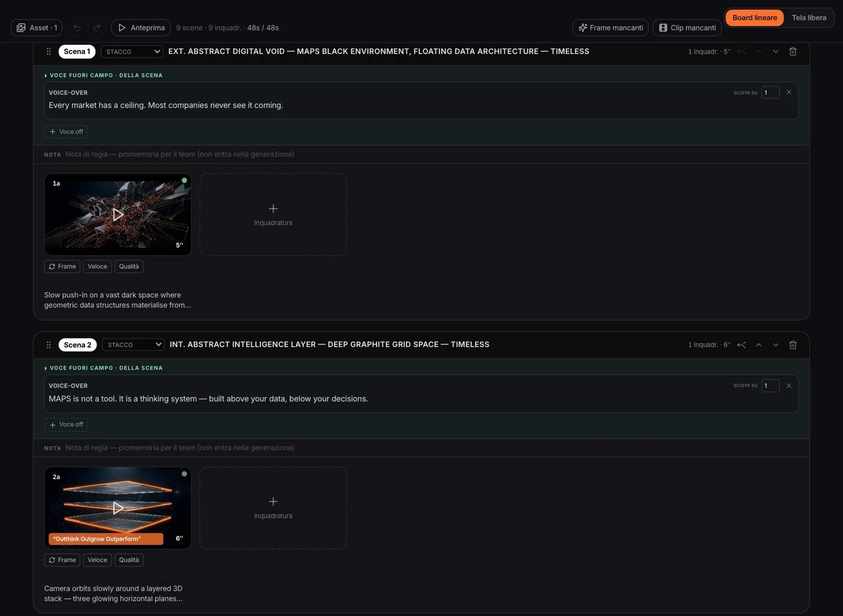Regenerate Frame for shot 1a

(x=62, y=266)
